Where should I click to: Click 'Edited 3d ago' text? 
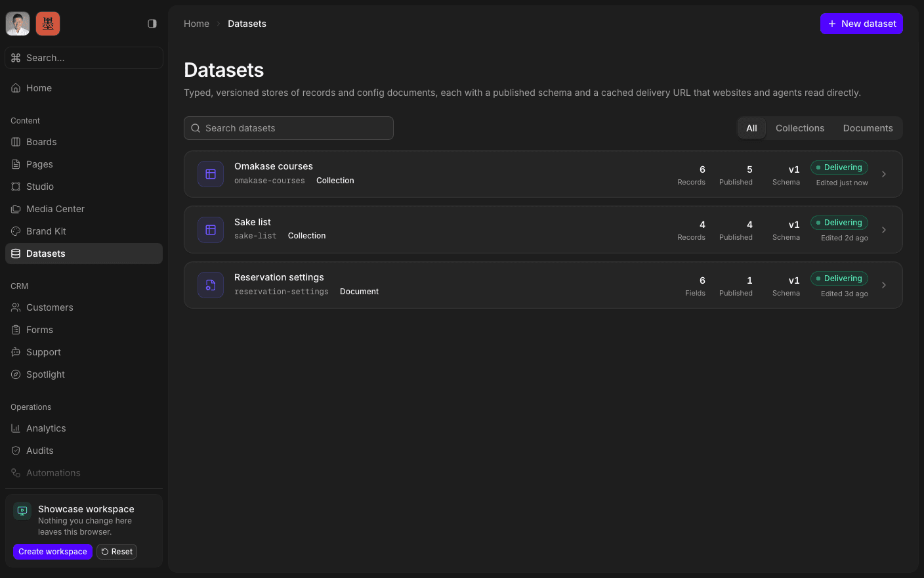click(845, 294)
